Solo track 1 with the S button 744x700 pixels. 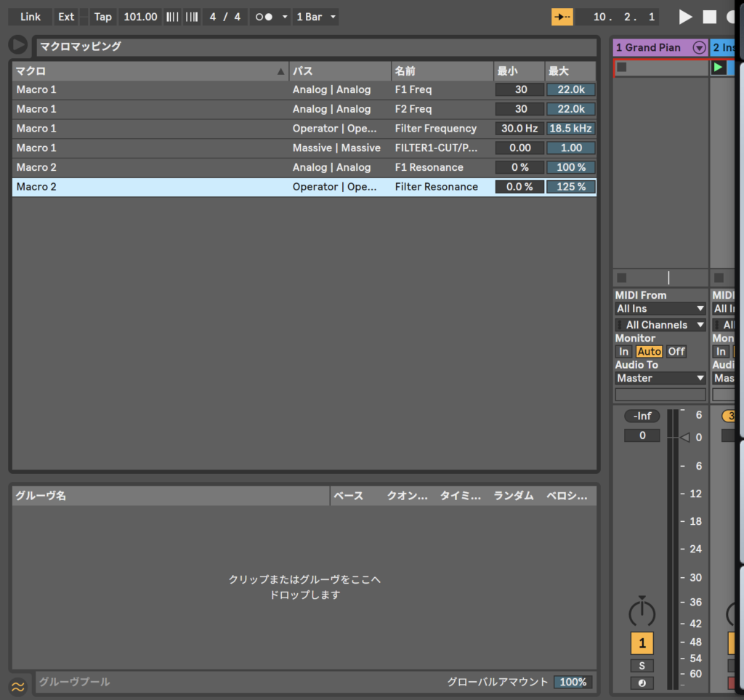[642, 666]
